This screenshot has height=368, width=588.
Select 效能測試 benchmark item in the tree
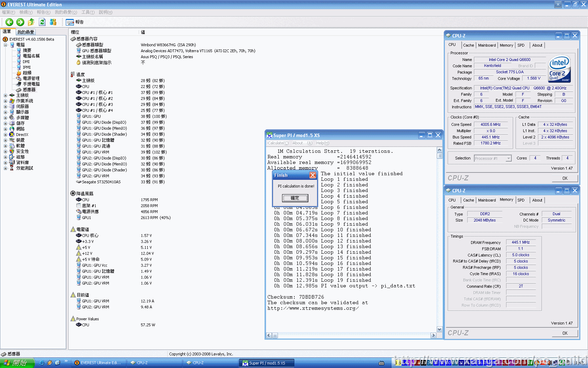click(24, 168)
